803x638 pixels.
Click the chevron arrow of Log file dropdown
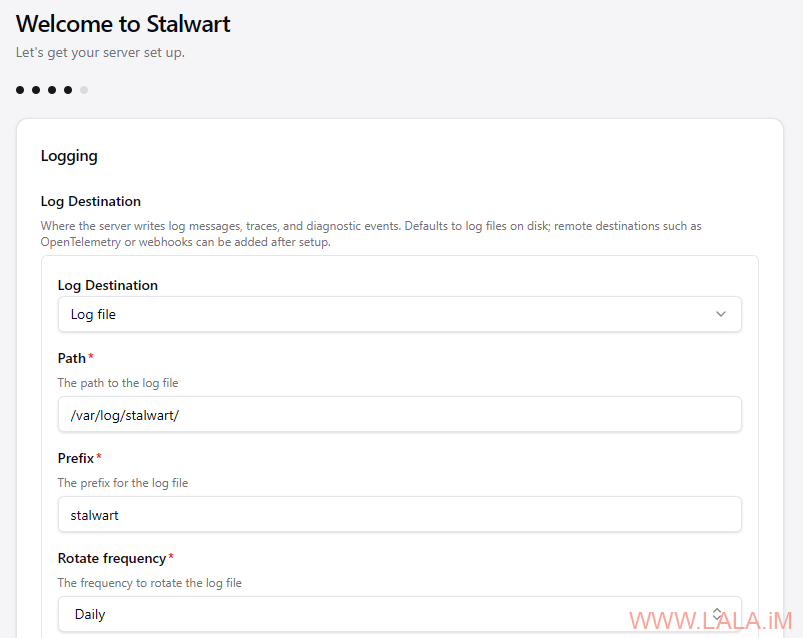click(x=721, y=314)
